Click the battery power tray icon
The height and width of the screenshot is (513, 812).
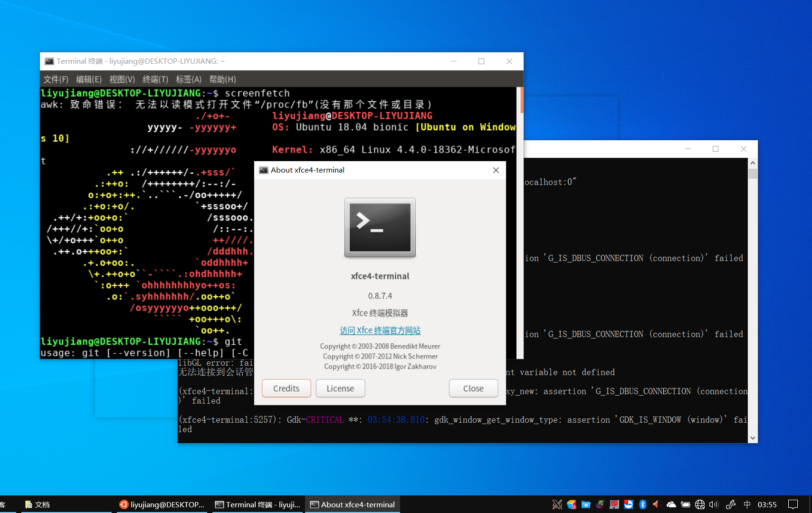coord(685,504)
